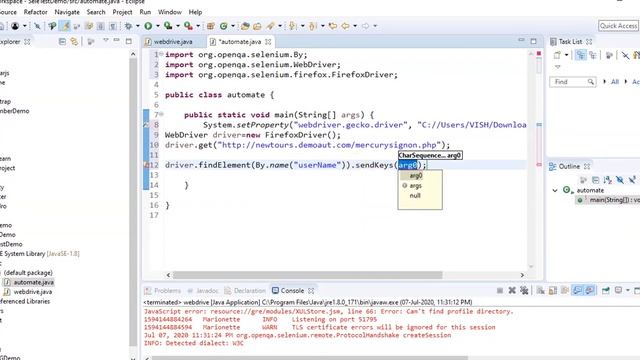This screenshot has width=640, height=360.
Task: Open the New Java Class dropdown arrow
Action: (x=233, y=26)
